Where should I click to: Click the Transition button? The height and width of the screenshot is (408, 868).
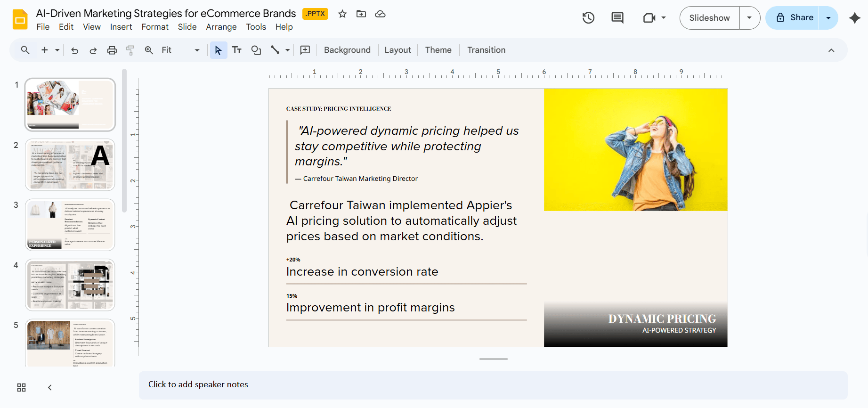click(x=486, y=50)
